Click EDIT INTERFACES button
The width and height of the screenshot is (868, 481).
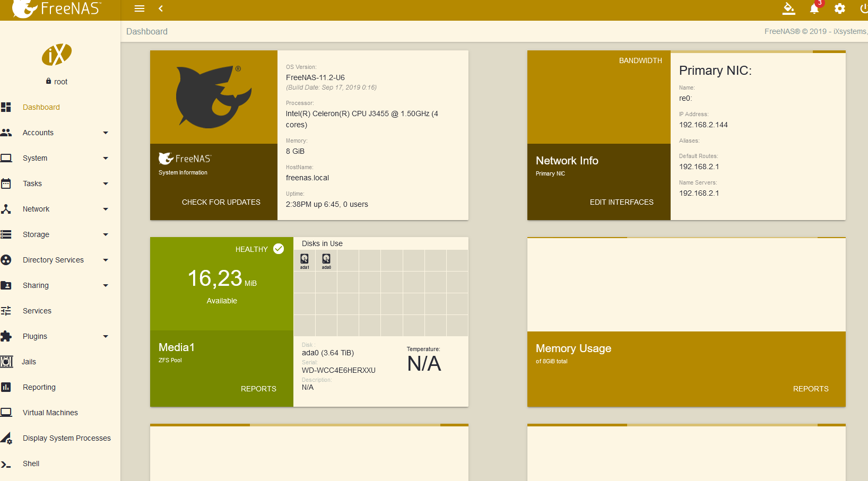coord(622,202)
